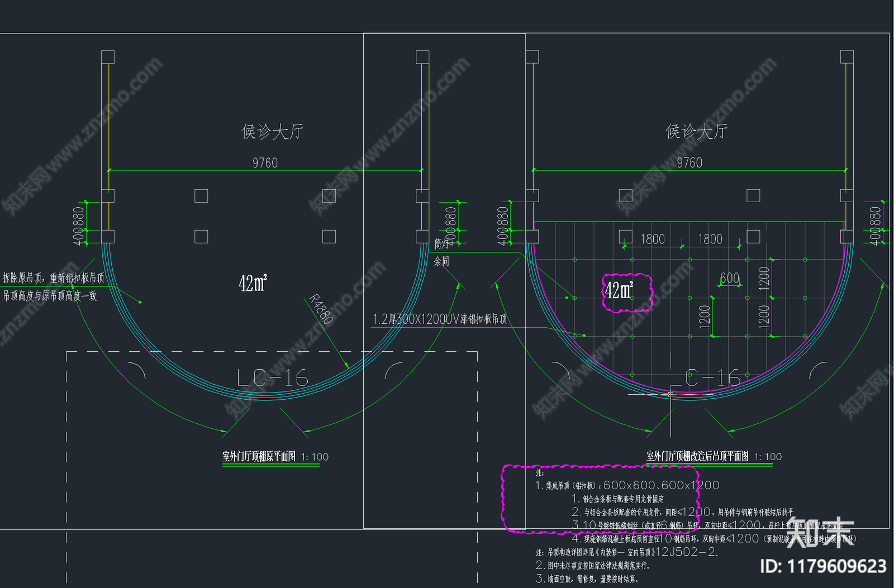This screenshot has width=894, height=588.
Task: Click note "1.集成吊顶（铝扣板）：600x600、600x1200"
Action: (627, 485)
